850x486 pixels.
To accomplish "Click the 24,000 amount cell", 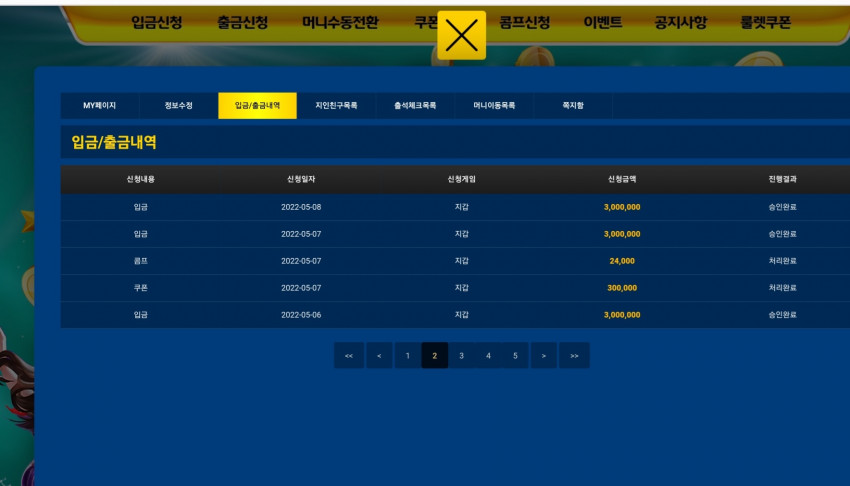I will pos(622,261).
